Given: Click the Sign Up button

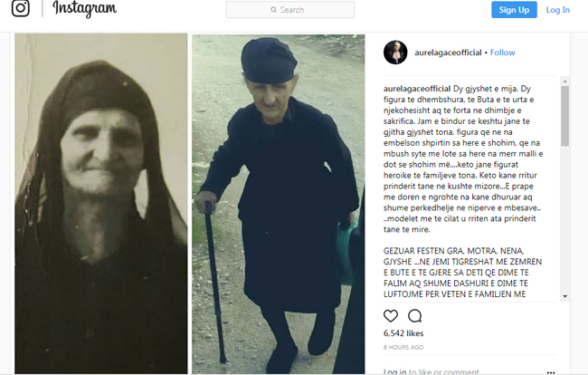Looking at the screenshot, I should (x=514, y=10).
